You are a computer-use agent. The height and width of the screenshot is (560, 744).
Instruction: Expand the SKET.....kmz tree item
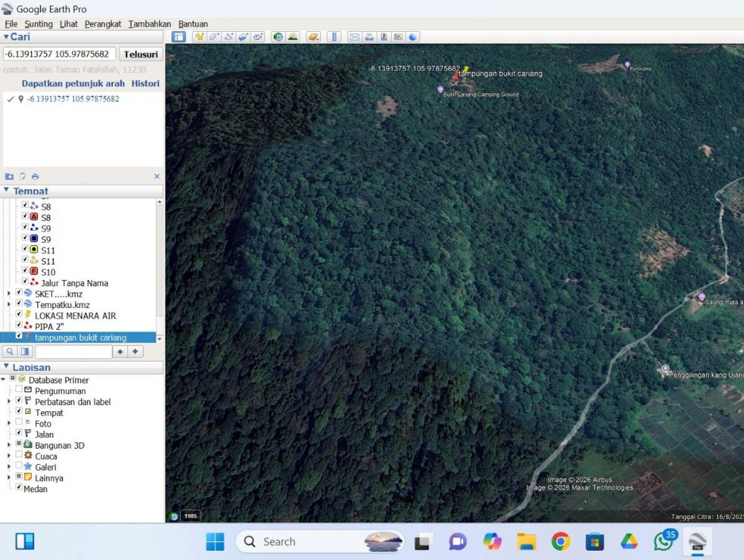9,294
